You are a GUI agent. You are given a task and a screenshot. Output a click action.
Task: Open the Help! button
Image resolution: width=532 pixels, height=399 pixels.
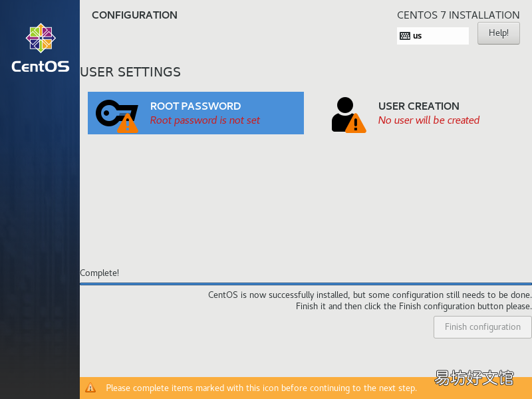498,33
